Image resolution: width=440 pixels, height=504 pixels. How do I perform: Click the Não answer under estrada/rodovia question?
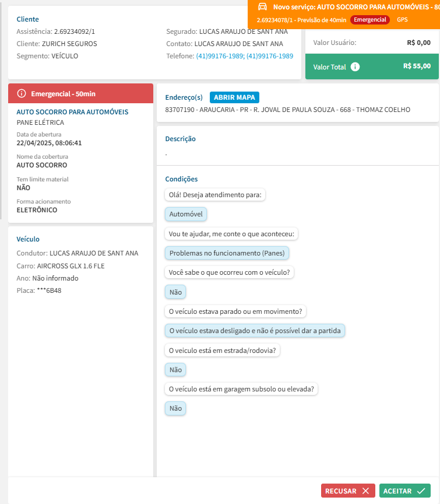point(175,370)
